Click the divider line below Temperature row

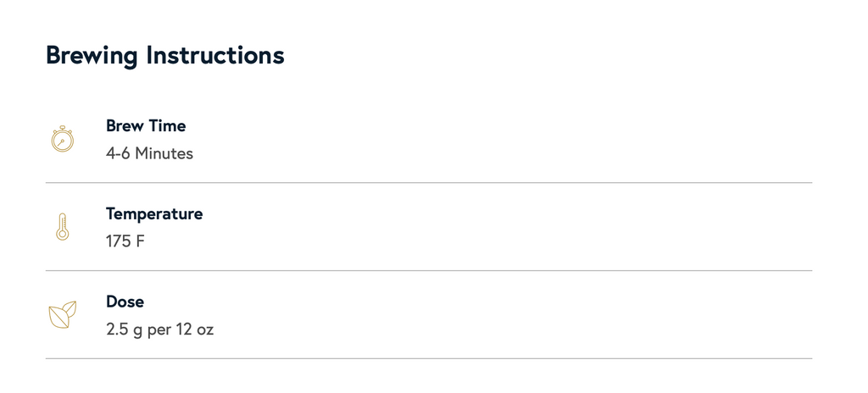pyautogui.click(x=429, y=271)
